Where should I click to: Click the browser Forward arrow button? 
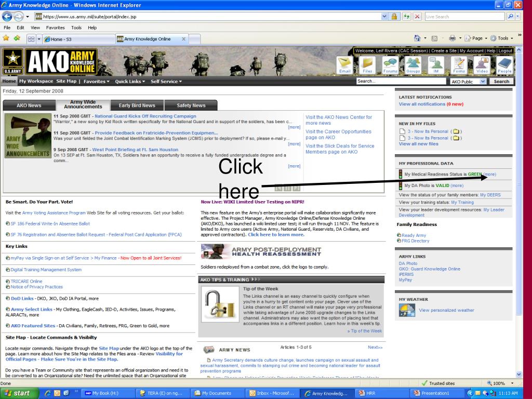click(18, 16)
